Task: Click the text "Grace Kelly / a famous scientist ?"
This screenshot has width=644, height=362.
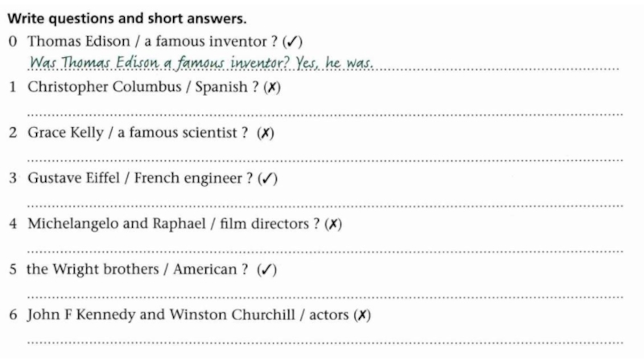Action: click(138, 134)
